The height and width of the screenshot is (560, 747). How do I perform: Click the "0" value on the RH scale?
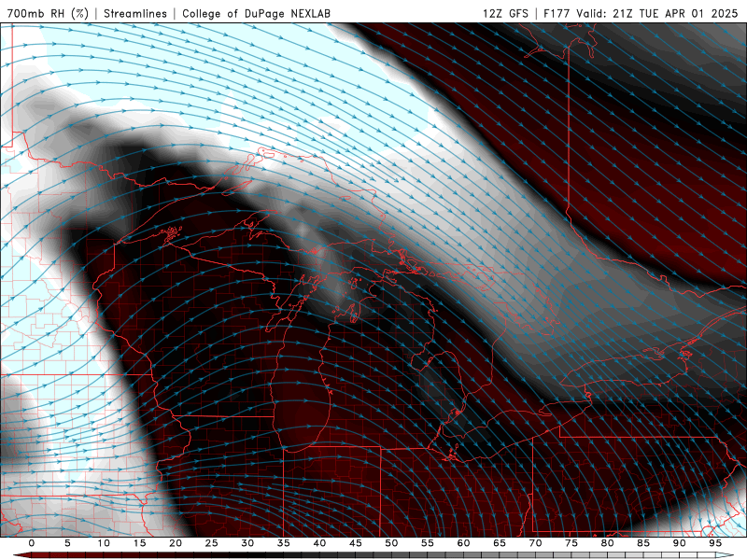point(32,543)
